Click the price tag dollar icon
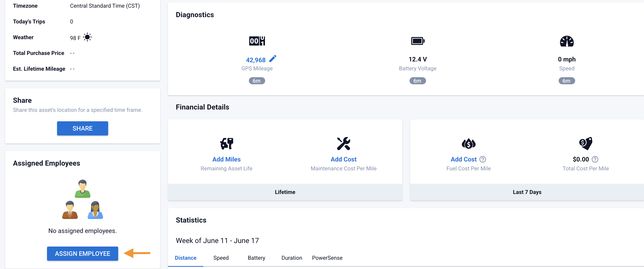 586,143
